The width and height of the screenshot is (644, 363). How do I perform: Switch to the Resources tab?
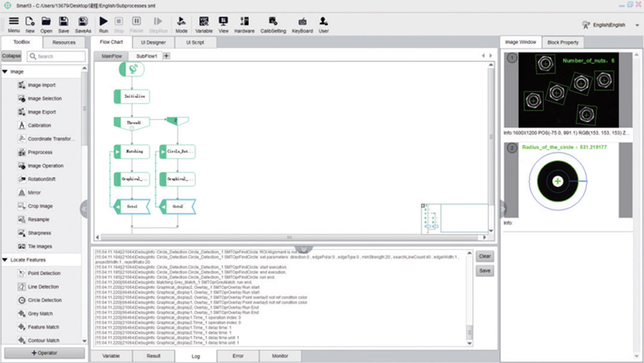coord(64,43)
